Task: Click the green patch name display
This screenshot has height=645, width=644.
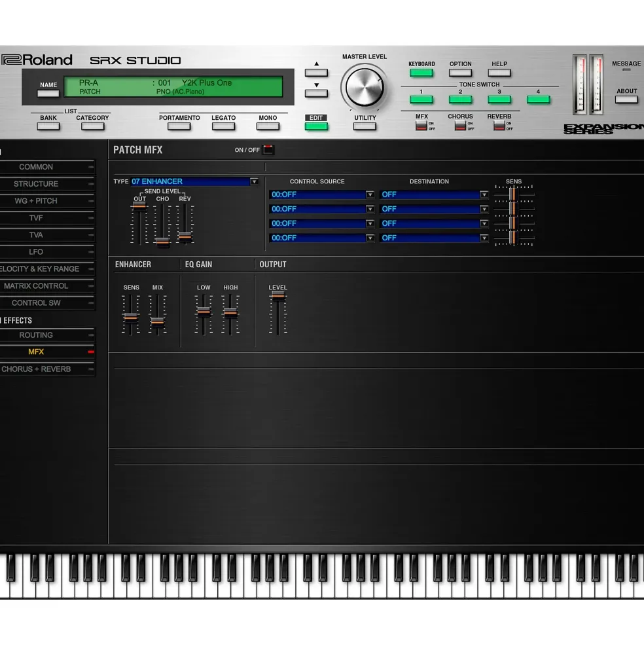Action: [x=173, y=87]
